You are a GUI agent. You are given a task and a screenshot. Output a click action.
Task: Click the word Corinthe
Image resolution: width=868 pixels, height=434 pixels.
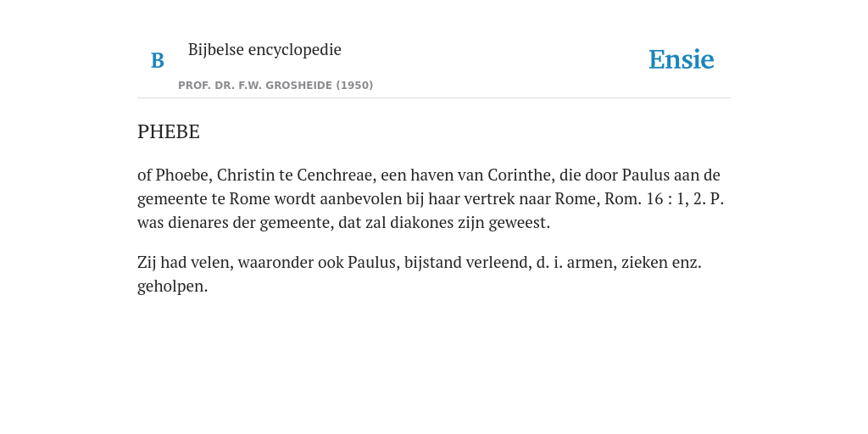(521, 175)
